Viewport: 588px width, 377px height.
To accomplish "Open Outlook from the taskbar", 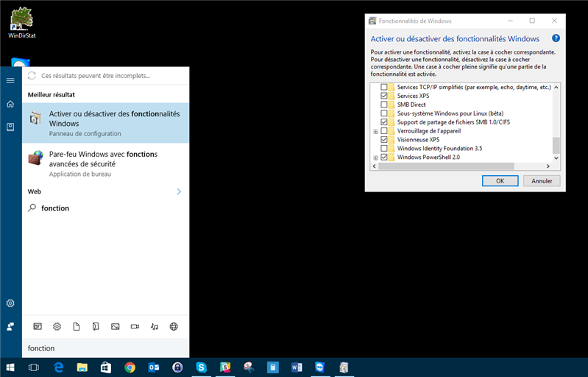I will [x=154, y=367].
